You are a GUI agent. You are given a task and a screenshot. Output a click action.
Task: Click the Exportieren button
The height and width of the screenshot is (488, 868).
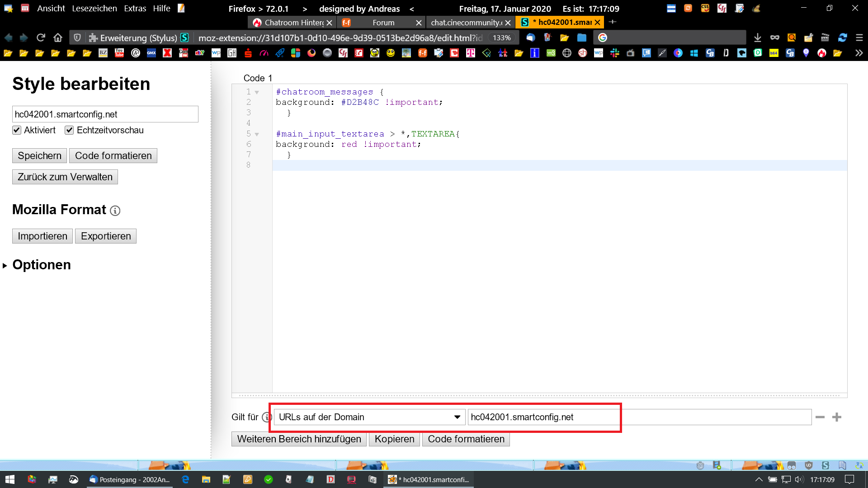tap(106, 236)
